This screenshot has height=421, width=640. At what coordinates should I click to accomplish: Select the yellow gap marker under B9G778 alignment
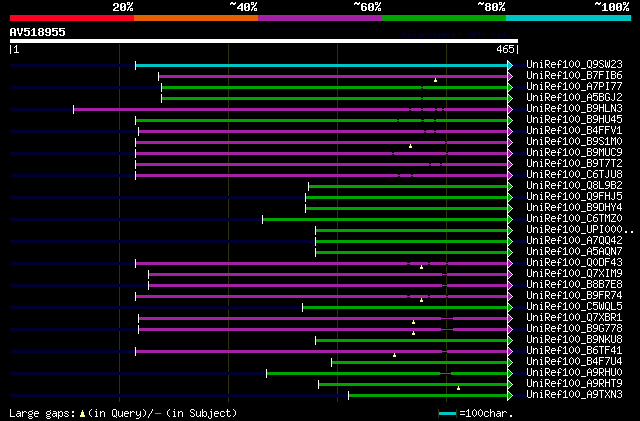(413, 333)
